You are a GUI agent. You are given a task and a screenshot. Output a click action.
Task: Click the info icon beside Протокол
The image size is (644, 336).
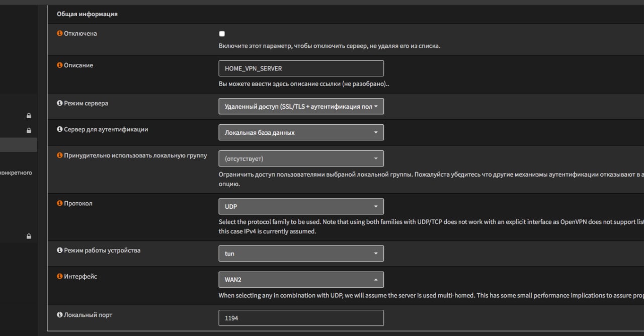point(59,204)
